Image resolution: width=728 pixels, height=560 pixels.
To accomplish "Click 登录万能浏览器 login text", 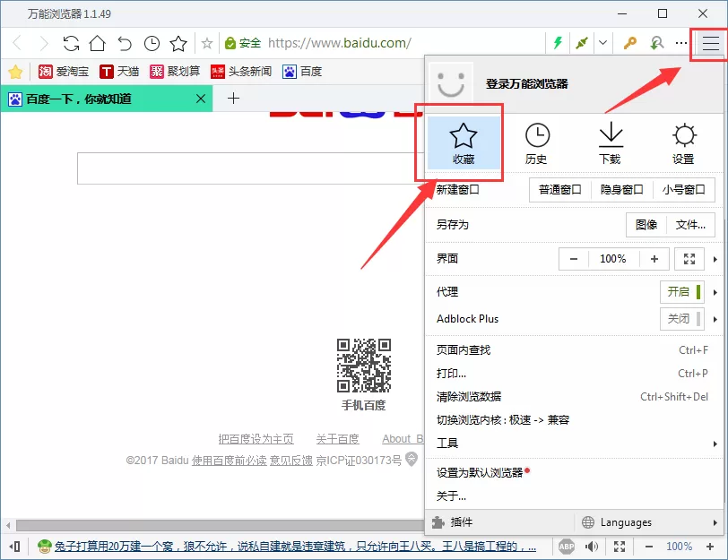I will 527,84.
